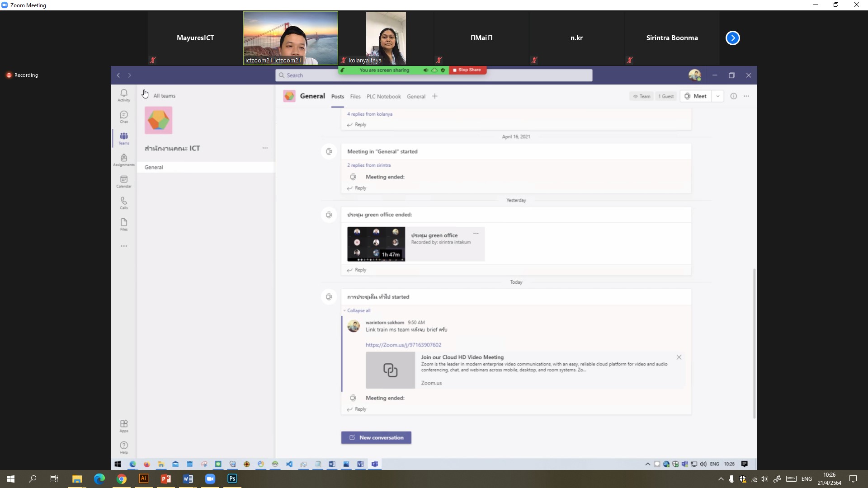Click the Posts pane vertical scrollbar

[x=754, y=343]
